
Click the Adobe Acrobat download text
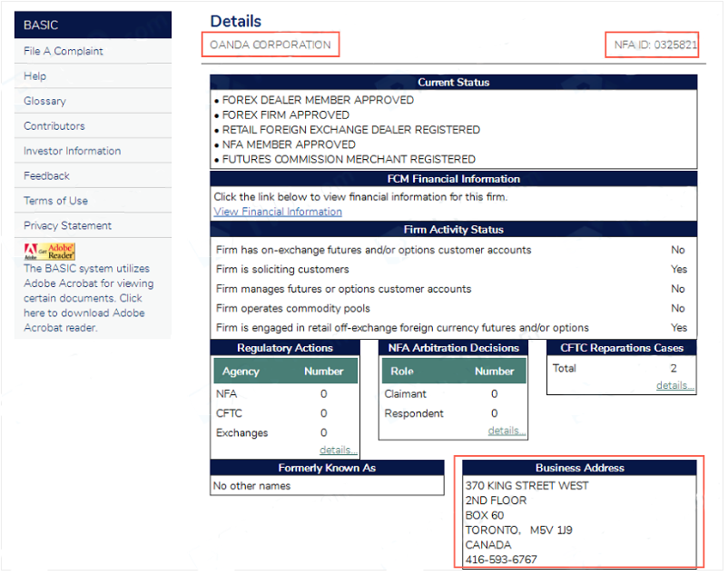pos(89,298)
